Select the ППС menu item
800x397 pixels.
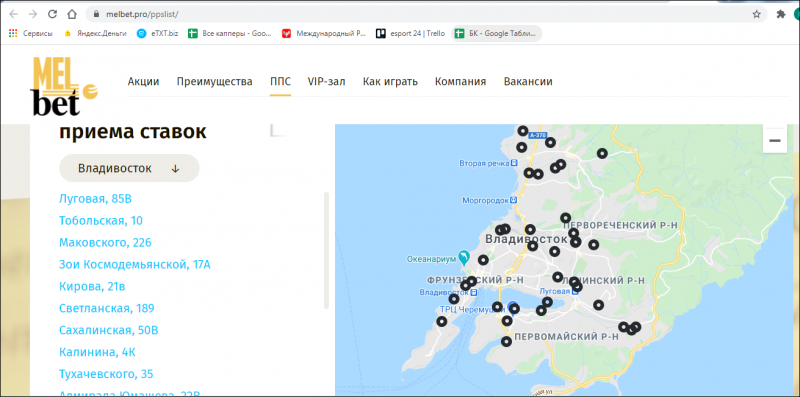coord(281,82)
